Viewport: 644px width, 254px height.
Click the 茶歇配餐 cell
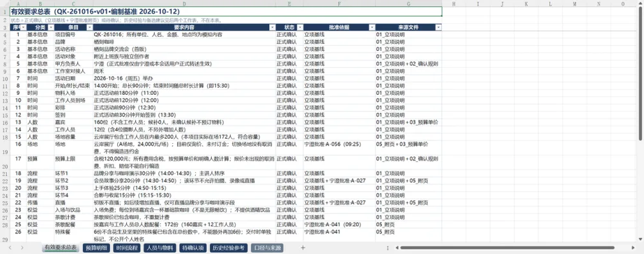(73, 225)
